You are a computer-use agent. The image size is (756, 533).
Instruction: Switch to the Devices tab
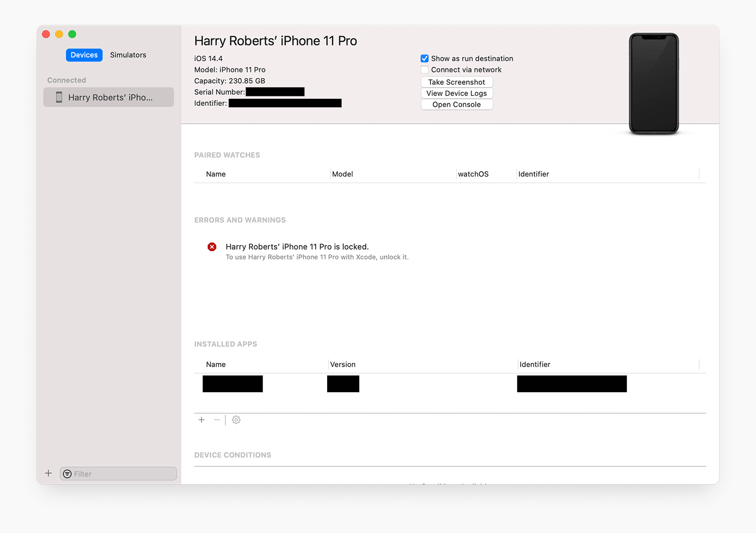[84, 55]
